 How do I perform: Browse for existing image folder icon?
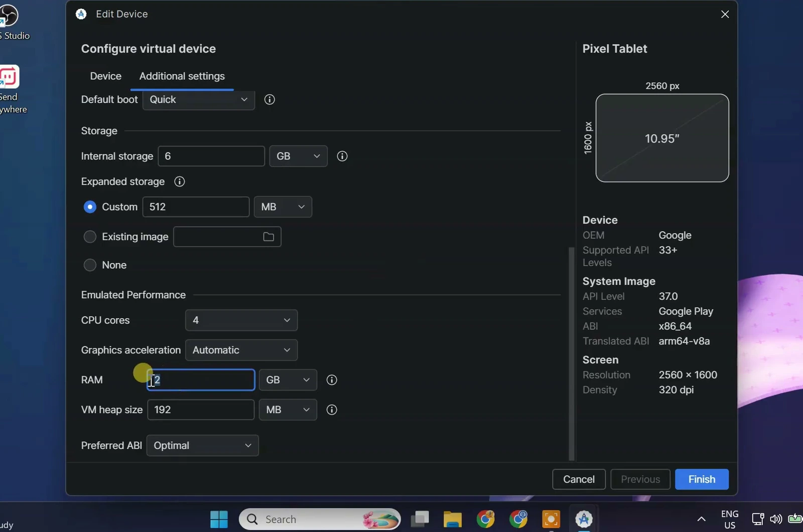[269, 237]
